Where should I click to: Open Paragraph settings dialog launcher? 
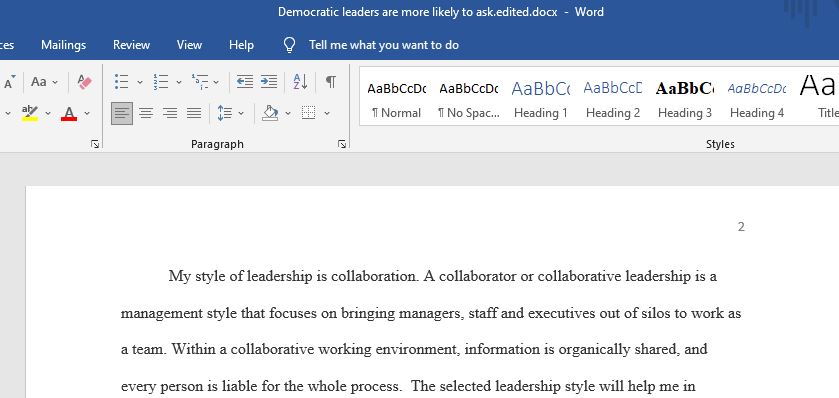(x=342, y=144)
